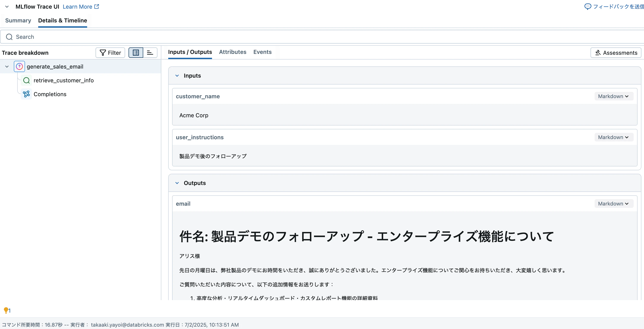The height and width of the screenshot is (329, 644).
Task: Open the Inputs / Outputs tab
Action: (x=190, y=52)
